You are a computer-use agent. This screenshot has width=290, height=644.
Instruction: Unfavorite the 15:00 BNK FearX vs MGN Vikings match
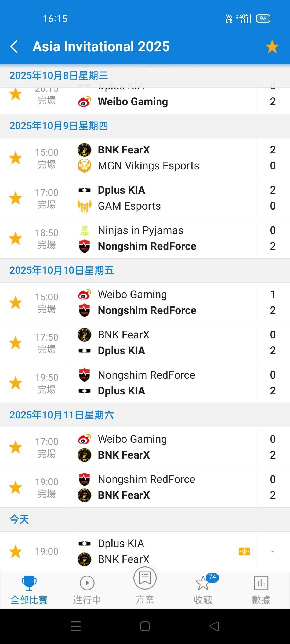16,158
